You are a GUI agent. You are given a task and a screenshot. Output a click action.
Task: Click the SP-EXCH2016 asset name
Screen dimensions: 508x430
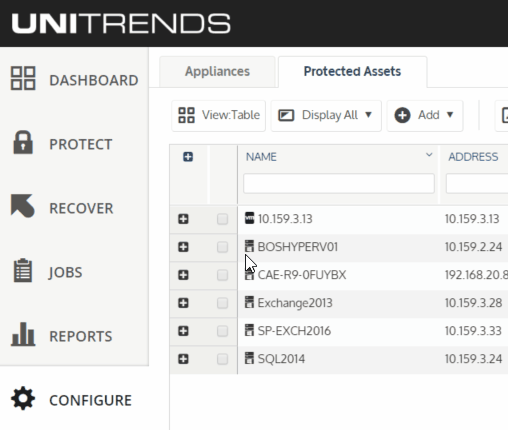click(x=294, y=331)
